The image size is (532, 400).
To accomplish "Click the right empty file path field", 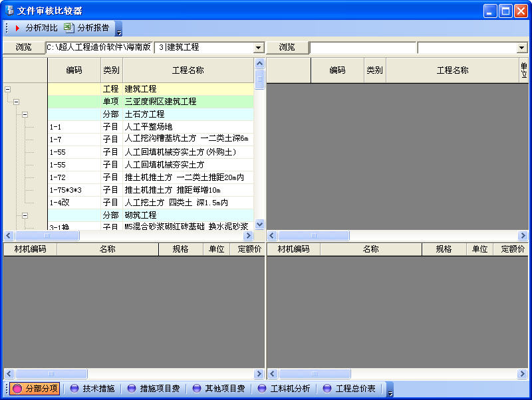I will [362, 47].
